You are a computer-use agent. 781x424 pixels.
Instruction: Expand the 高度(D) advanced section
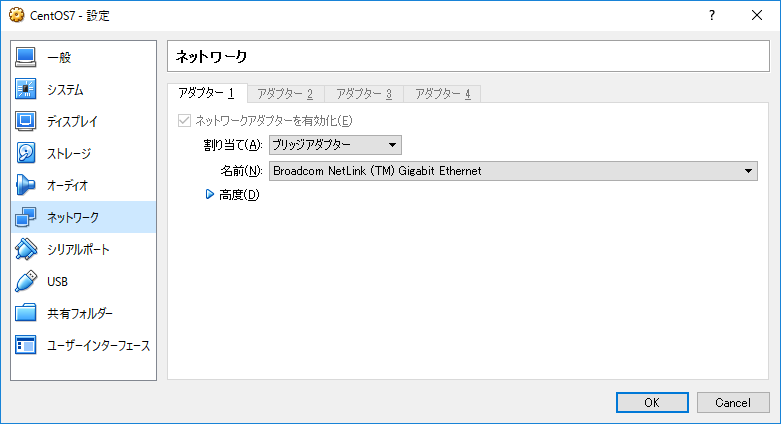(x=210, y=194)
